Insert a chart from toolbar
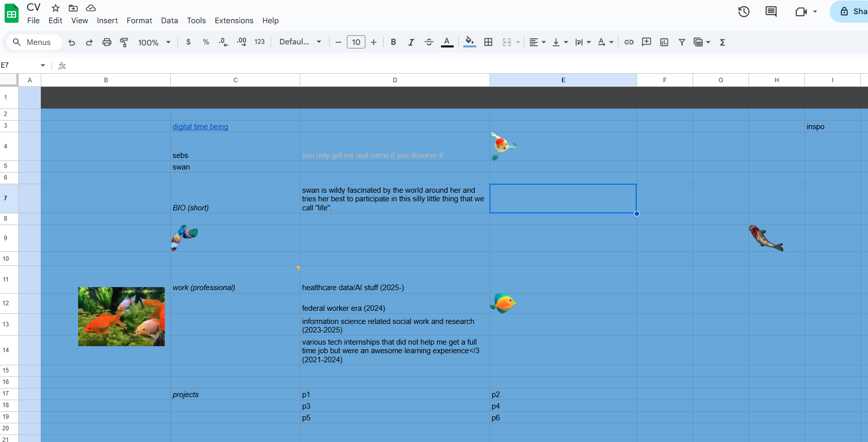This screenshot has width=868, height=442. [664, 42]
